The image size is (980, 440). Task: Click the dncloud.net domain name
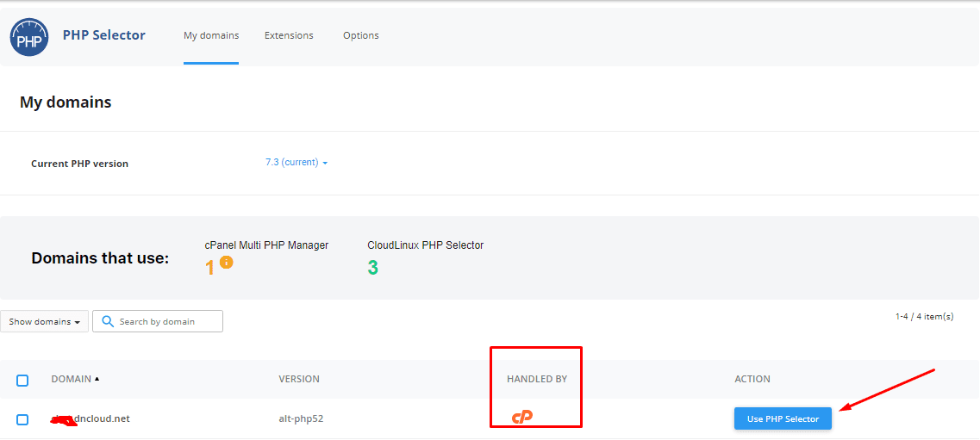[x=91, y=418]
